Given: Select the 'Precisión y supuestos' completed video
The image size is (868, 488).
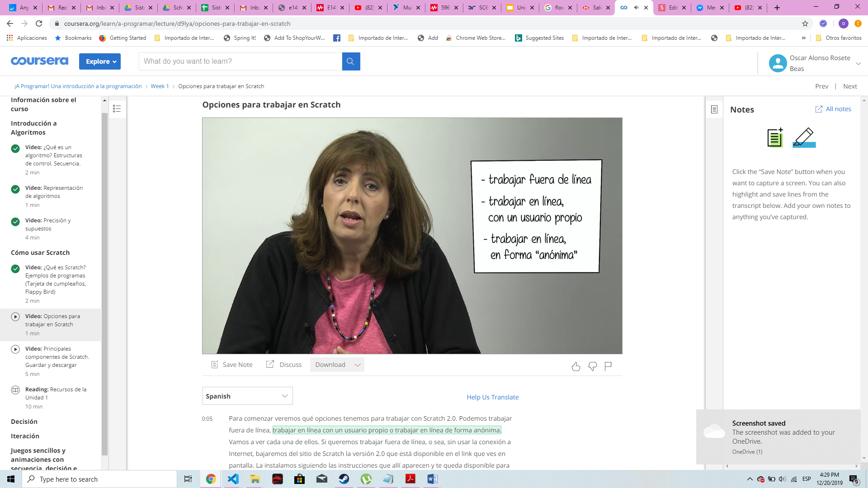Looking at the screenshot, I should click(47, 225).
